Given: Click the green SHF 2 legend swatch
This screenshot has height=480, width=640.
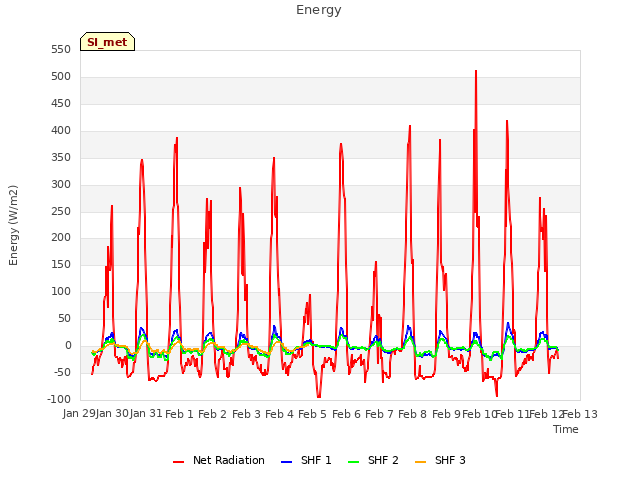Looking at the screenshot, I should pyautogui.click(x=353, y=462).
